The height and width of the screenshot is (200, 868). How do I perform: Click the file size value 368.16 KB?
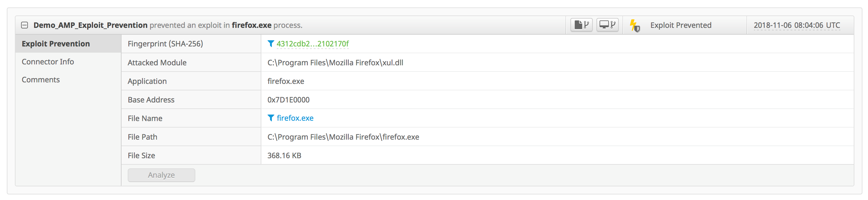[x=284, y=155]
